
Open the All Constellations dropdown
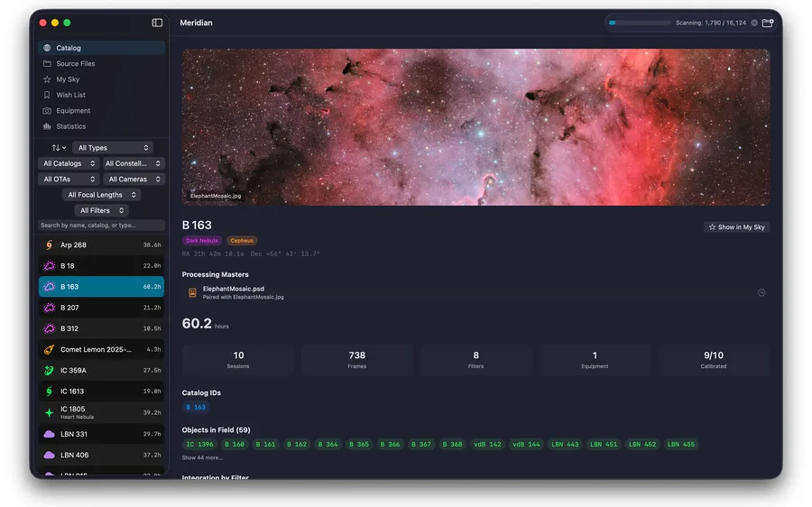tap(134, 163)
